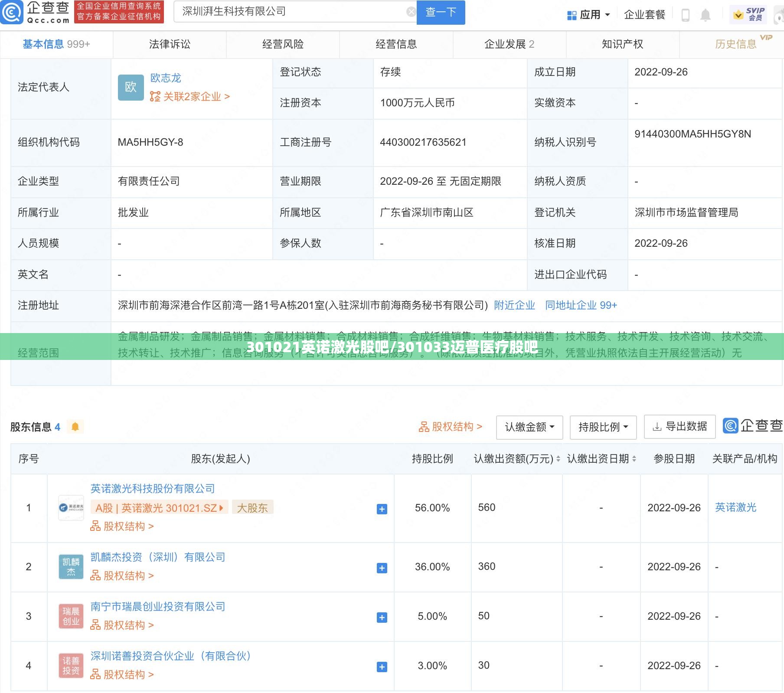This screenshot has height=693, width=784.
Task: Click the 诺善投资 shareholder avatar
Action: 71,666
